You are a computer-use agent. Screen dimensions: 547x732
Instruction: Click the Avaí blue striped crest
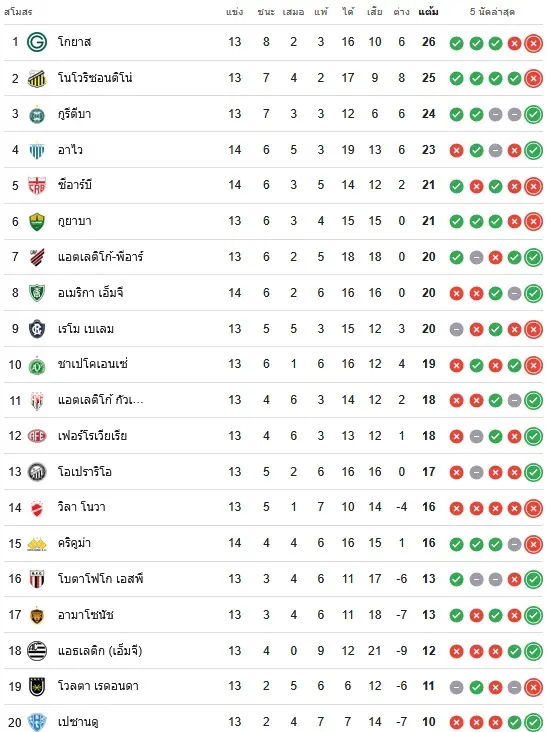click(x=37, y=150)
